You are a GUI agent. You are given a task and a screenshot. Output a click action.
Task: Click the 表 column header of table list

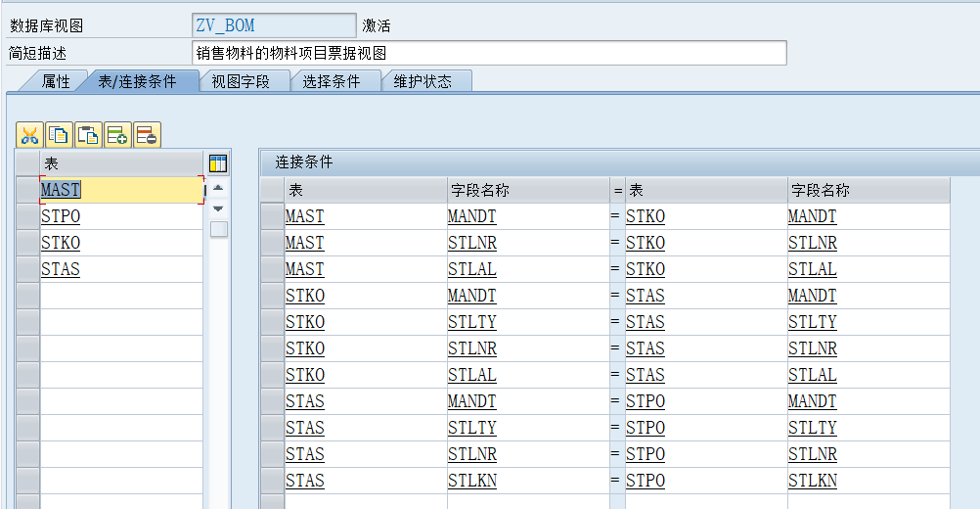point(121,163)
